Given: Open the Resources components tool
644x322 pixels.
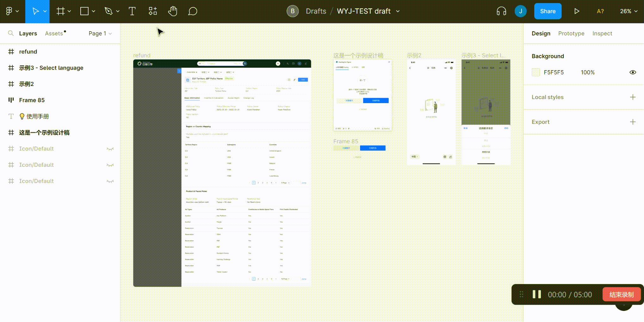Looking at the screenshot, I should [153, 11].
